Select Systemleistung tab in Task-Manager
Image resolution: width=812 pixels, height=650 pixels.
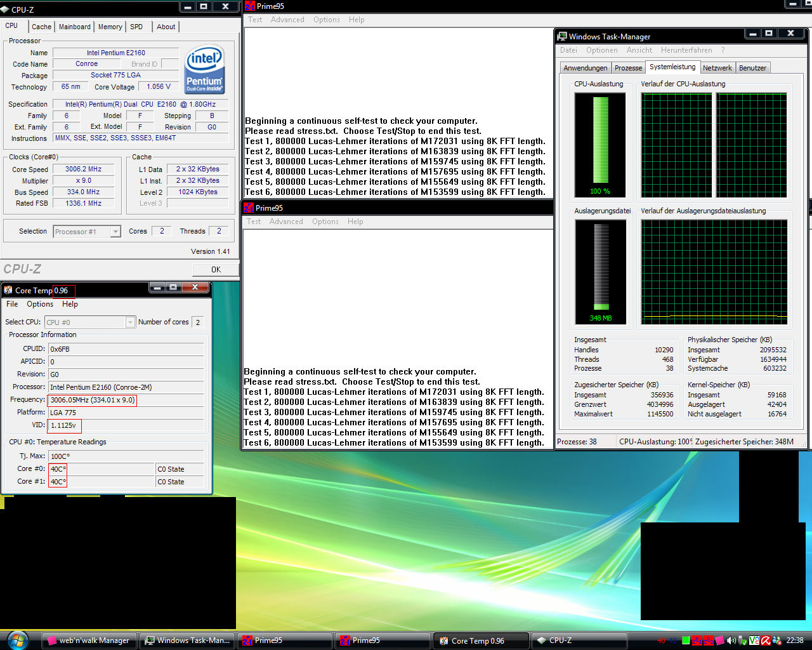[x=672, y=67]
